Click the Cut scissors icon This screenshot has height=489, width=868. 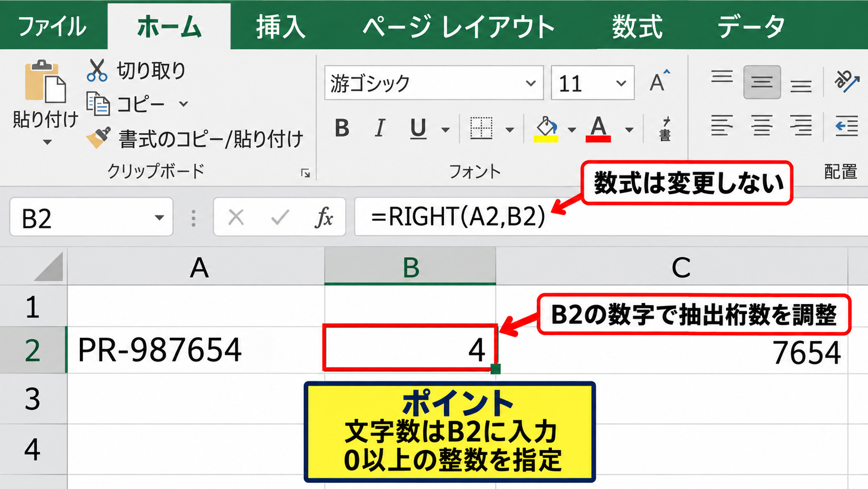97,70
